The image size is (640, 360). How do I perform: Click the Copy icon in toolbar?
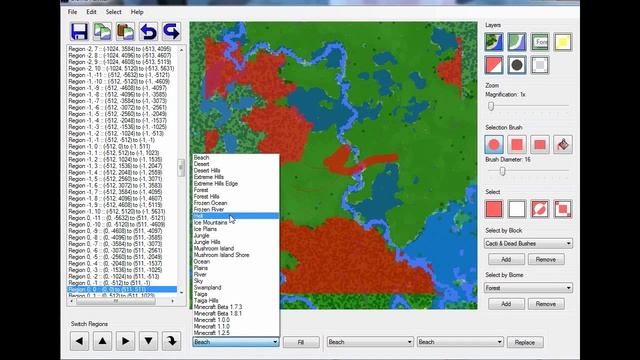(102, 31)
